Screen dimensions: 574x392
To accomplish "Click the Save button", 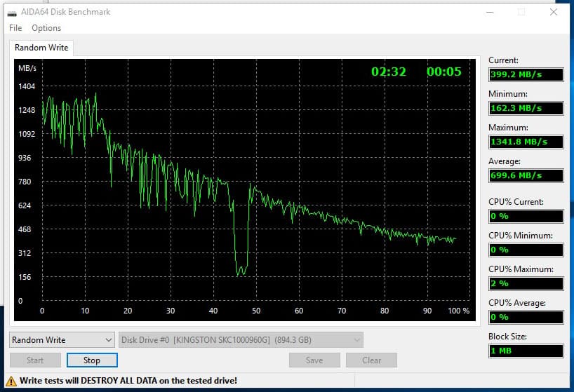I will click(314, 360).
